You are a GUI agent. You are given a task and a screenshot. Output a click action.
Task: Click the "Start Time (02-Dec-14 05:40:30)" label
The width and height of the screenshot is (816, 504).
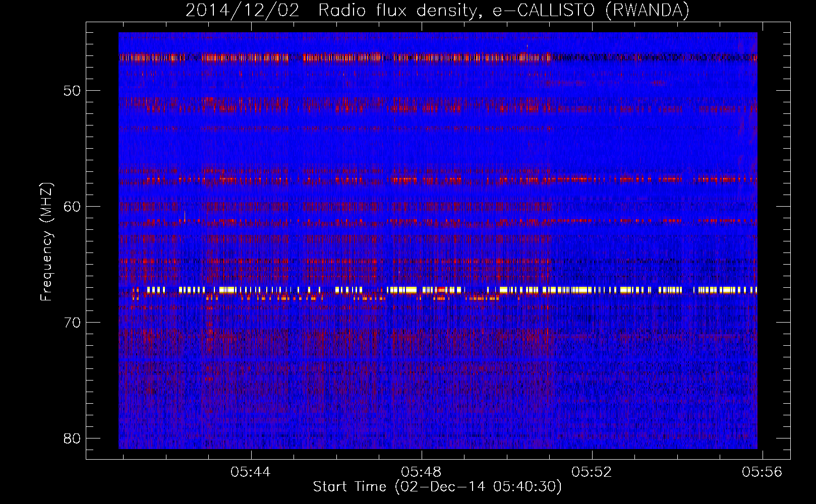coord(437,487)
